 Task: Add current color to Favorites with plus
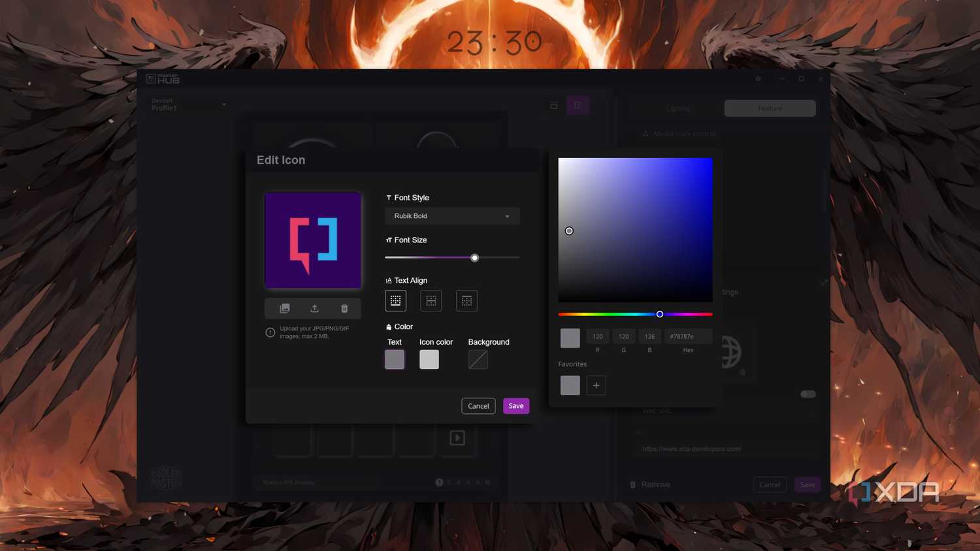tap(596, 385)
